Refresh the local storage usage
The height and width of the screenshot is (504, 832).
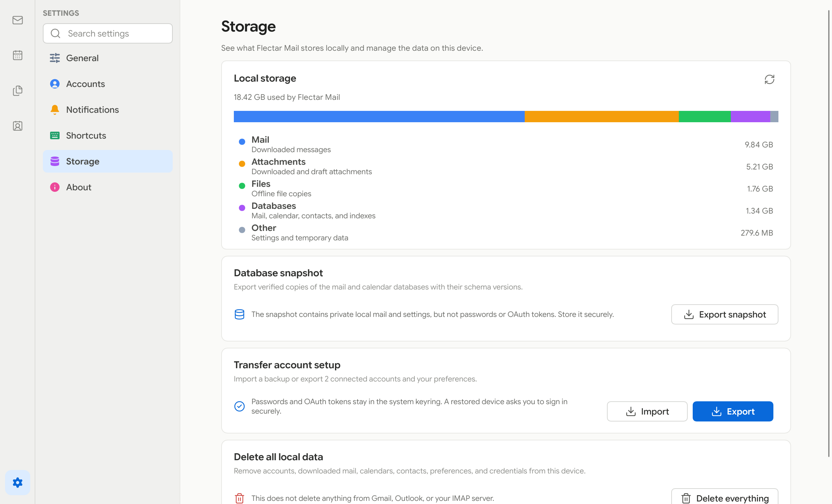pyautogui.click(x=769, y=79)
